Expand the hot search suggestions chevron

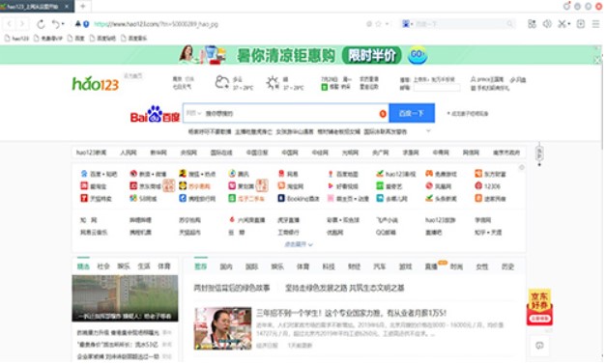pyautogui.click(x=428, y=131)
